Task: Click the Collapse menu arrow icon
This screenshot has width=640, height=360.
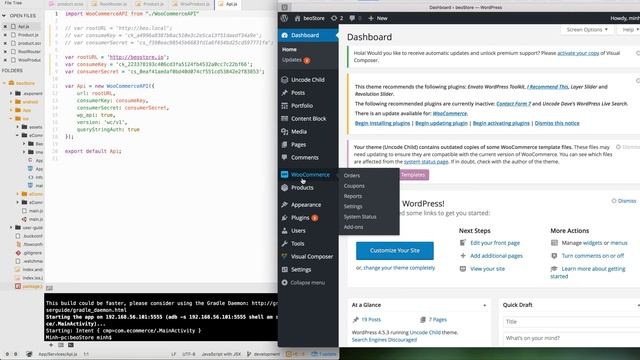Action: pos(284,282)
